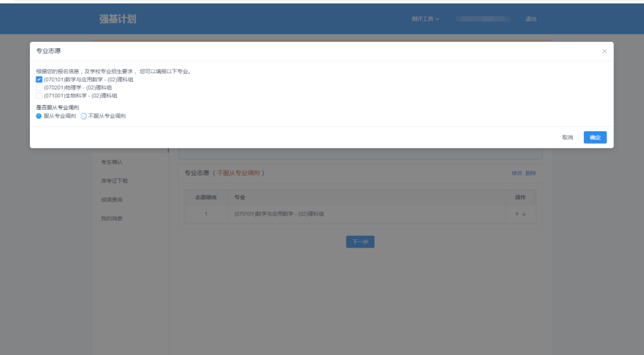Open 考生确认 in the sidebar
Screen dimensions: 644x355
point(112,162)
